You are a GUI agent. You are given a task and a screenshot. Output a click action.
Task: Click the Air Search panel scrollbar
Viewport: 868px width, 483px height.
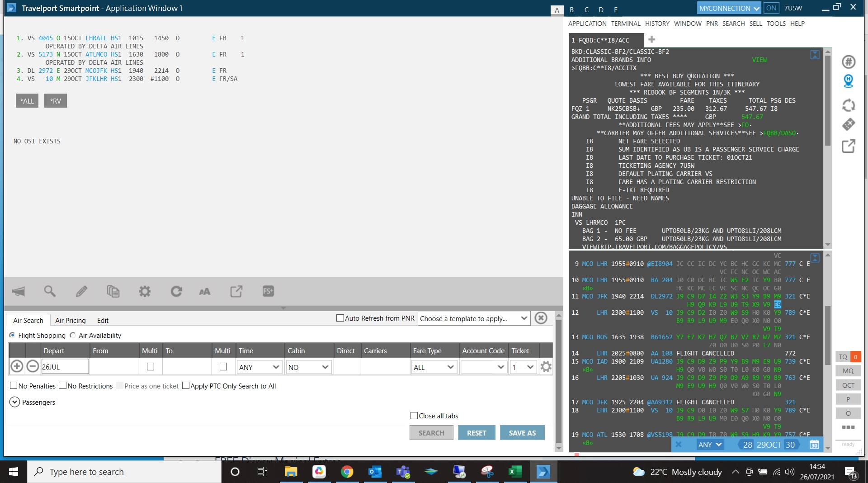559,381
